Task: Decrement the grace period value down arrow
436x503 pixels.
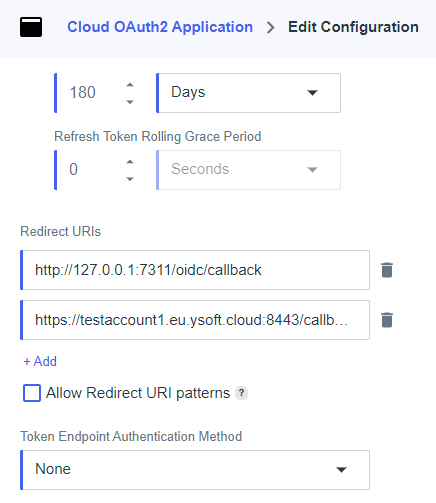Action: coord(130,179)
